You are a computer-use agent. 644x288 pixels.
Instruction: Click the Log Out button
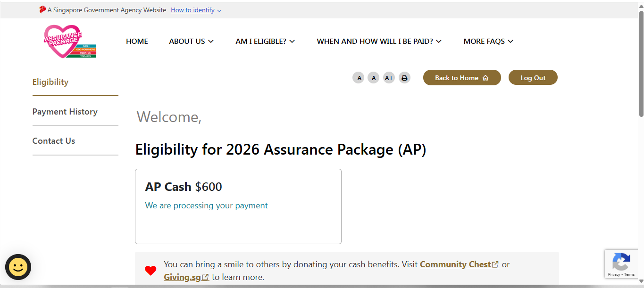click(x=533, y=78)
